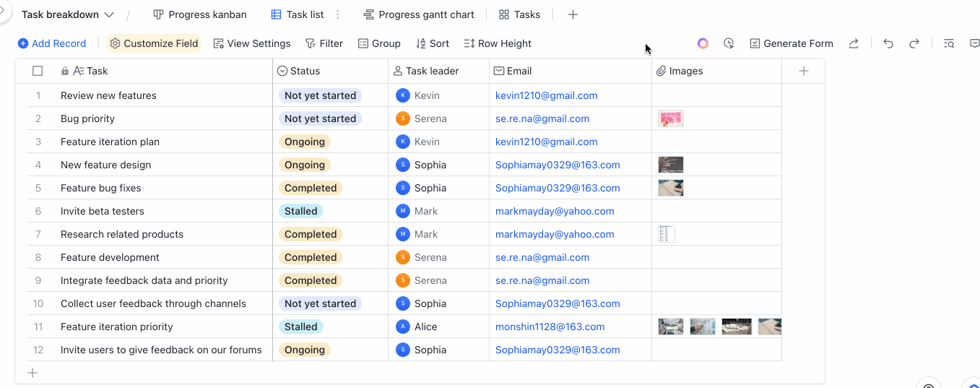980x388 pixels.
Task: Click the undo arrow icon
Action: tap(888, 43)
